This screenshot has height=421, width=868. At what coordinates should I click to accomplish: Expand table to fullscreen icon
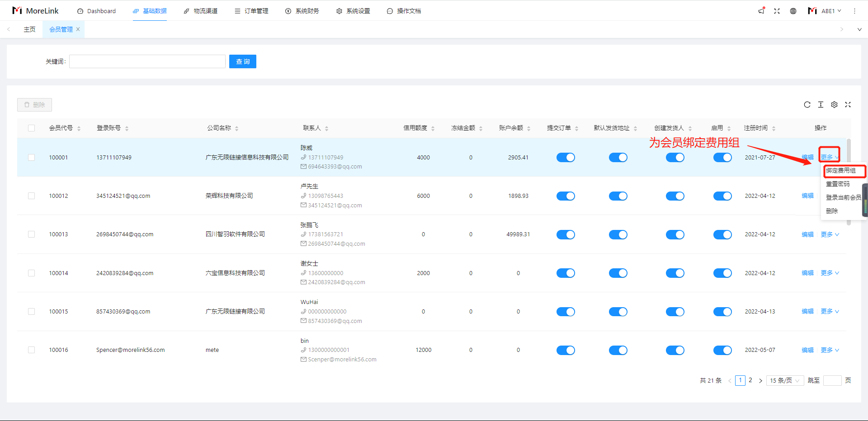[848, 105]
